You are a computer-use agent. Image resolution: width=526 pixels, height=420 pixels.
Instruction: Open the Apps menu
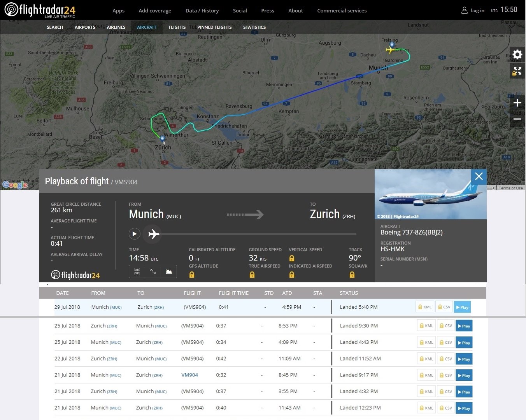118,10
